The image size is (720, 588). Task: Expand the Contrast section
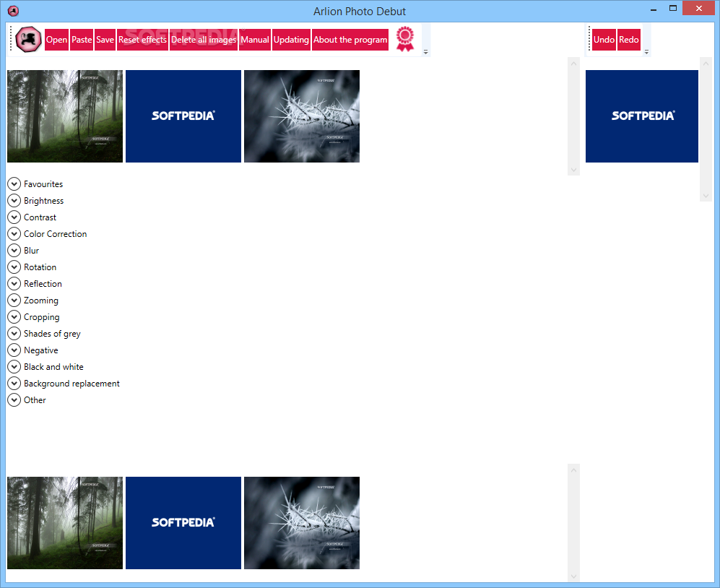14,217
